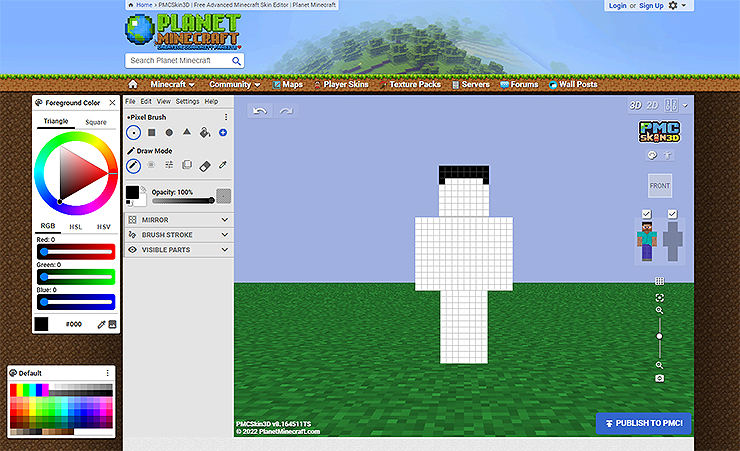Viewport: 740px width, 451px height.
Task: Click the Login link
Action: 617,6
